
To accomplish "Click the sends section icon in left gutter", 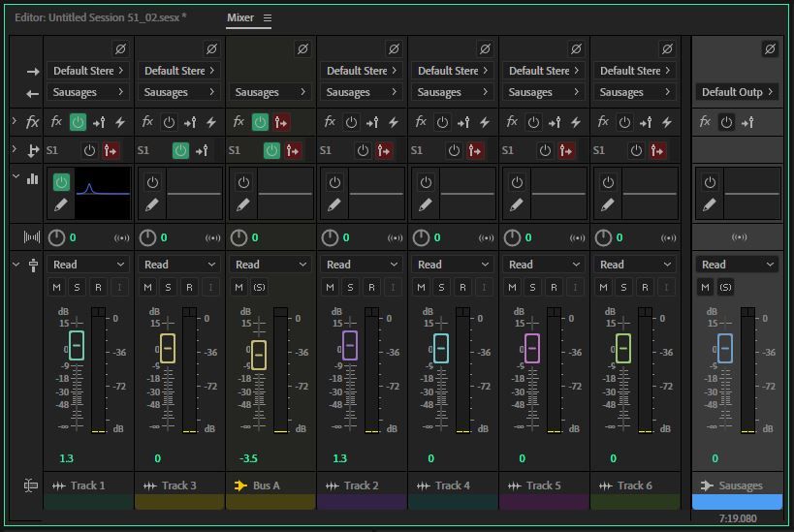I will click(33, 151).
